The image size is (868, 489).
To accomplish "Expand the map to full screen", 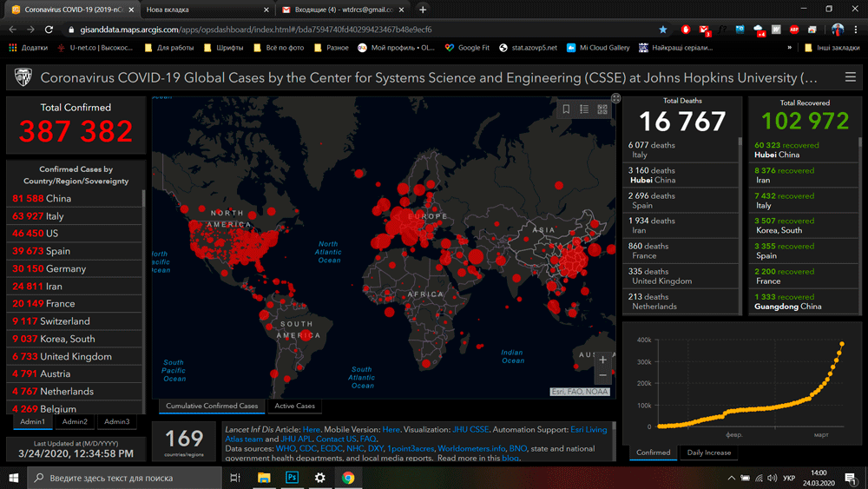I will [615, 98].
